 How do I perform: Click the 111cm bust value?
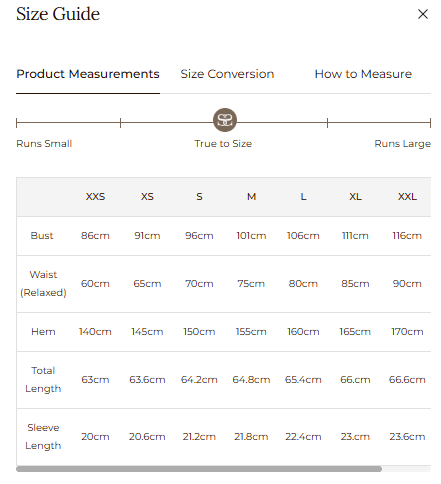click(355, 236)
